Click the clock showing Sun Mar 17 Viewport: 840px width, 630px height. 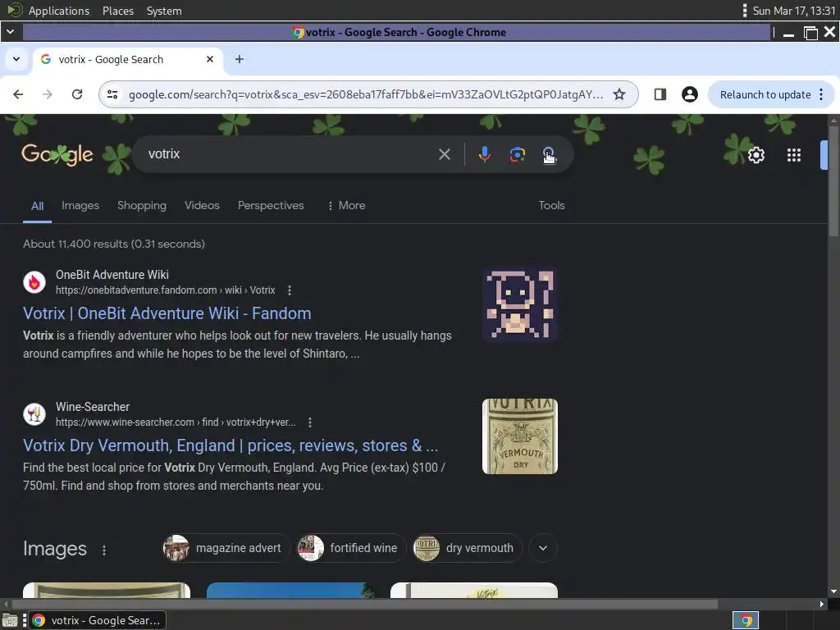pyautogui.click(x=793, y=11)
